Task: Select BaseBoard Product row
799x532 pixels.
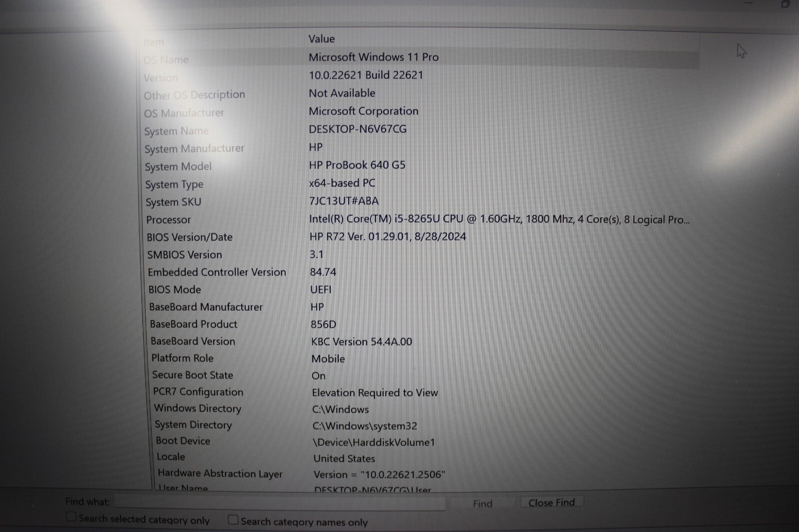Action: [194, 324]
